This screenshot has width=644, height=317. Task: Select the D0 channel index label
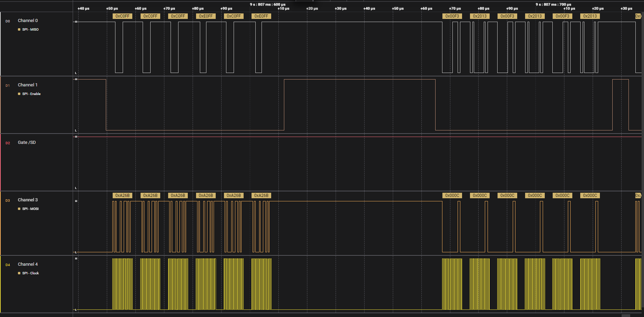tap(8, 21)
